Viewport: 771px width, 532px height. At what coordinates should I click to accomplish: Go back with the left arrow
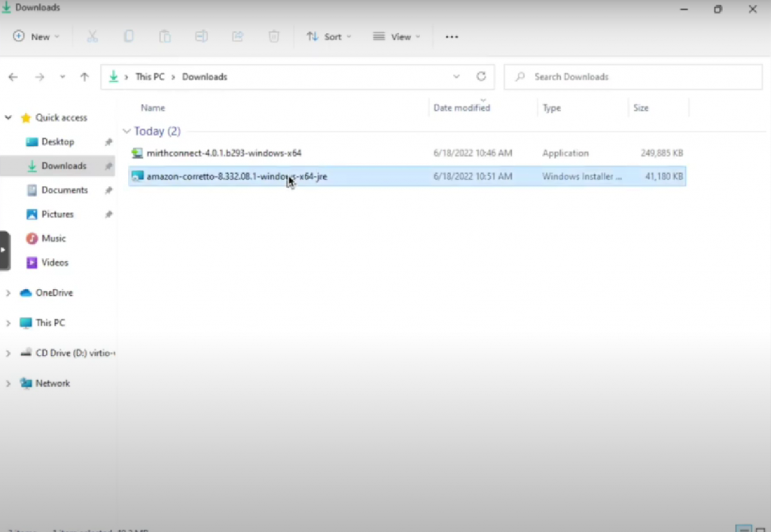14,77
